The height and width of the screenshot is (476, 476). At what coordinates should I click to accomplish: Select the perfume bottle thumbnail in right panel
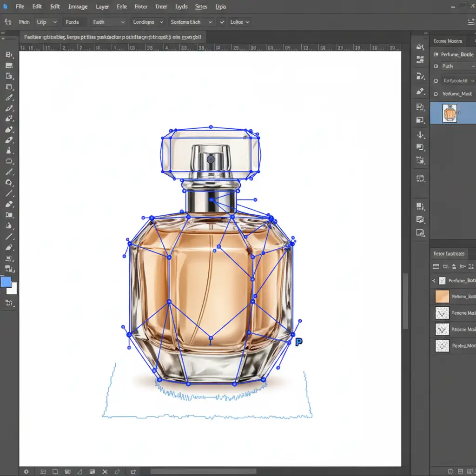450,113
